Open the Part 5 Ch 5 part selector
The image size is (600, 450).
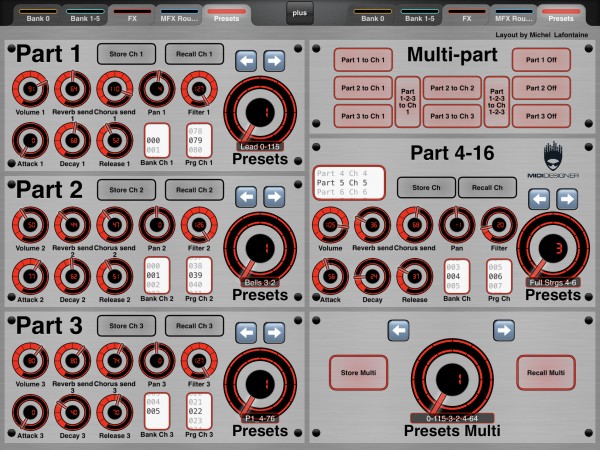[349, 183]
